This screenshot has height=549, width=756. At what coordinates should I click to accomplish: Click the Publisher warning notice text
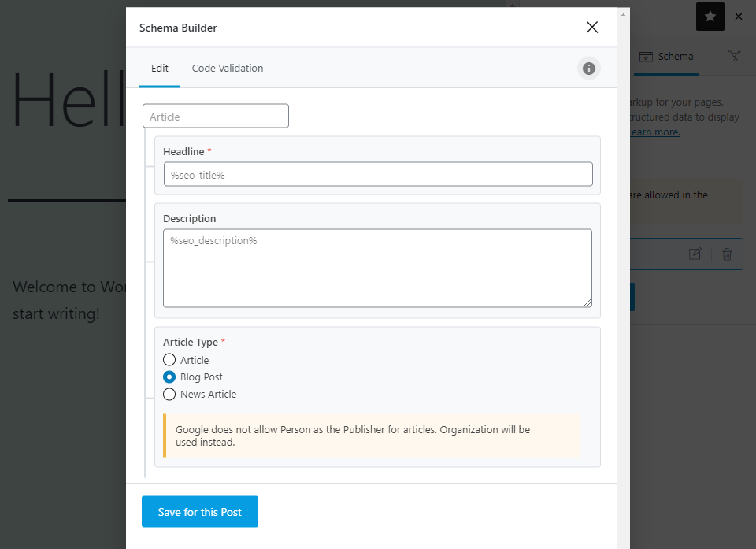[x=353, y=436]
